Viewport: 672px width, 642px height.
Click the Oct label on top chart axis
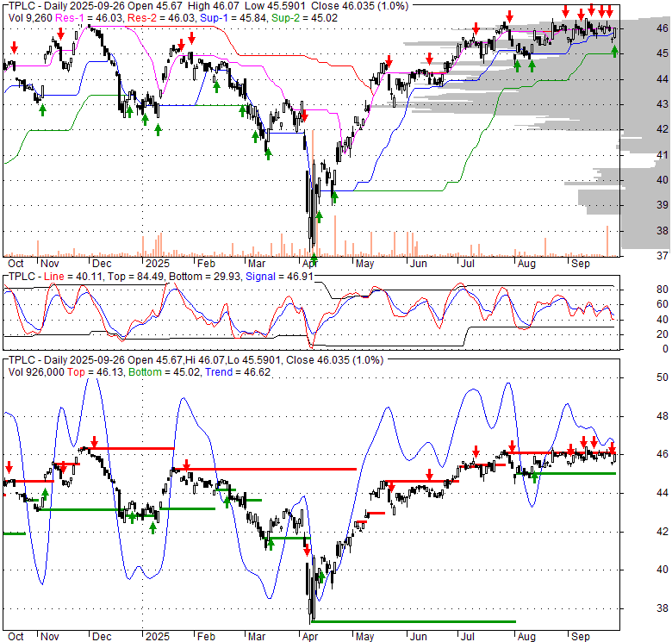point(16,264)
